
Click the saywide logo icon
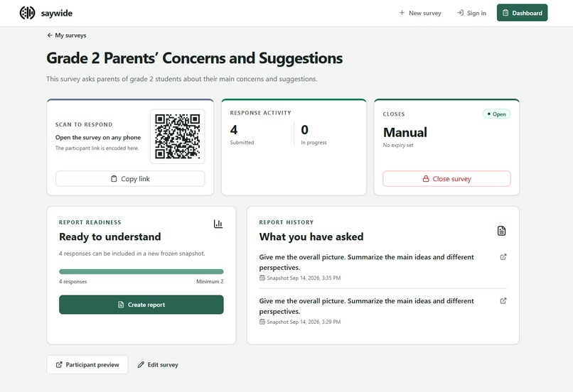coord(28,13)
